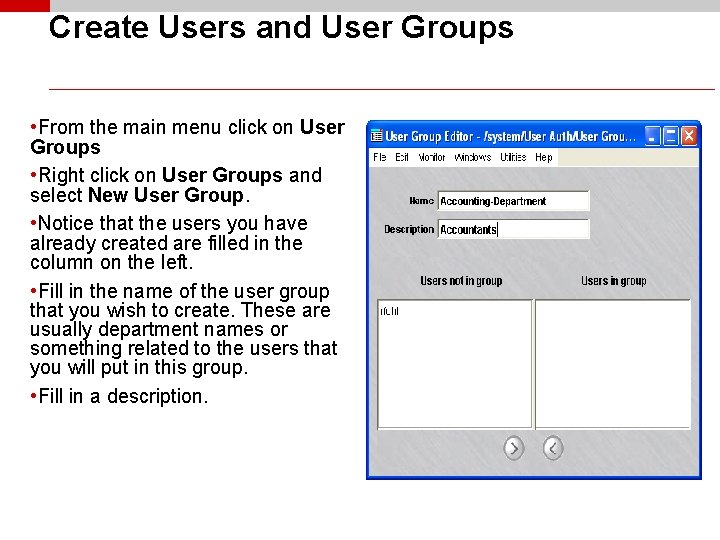This screenshot has width=720, height=540.
Task: Click the Users in group label
Action: (613, 281)
